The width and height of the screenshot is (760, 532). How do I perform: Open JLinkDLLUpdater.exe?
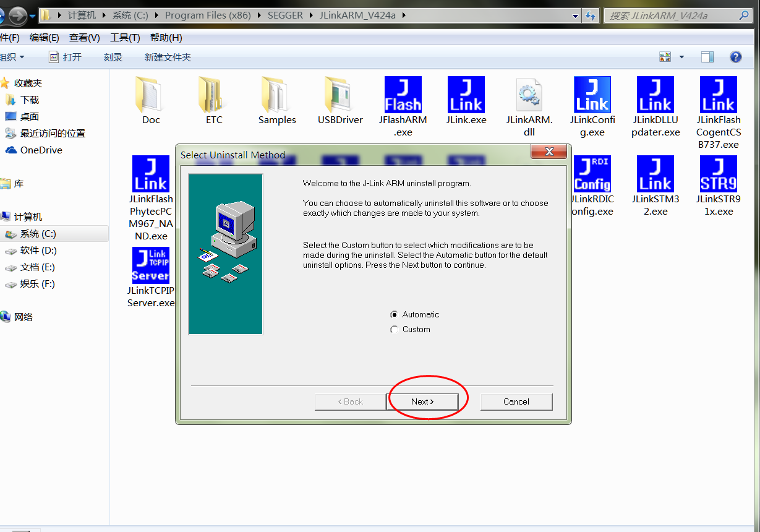tap(655, 96)
